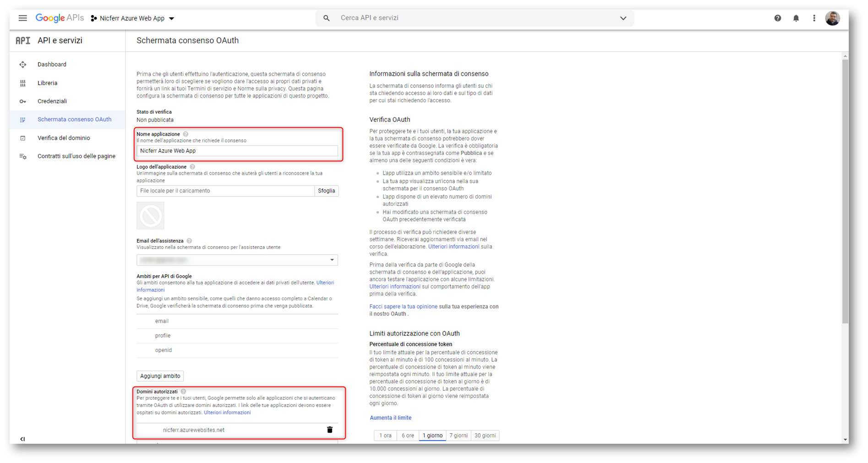
Task: Click the logo file path input field
Action: click(x=225, y=191)
